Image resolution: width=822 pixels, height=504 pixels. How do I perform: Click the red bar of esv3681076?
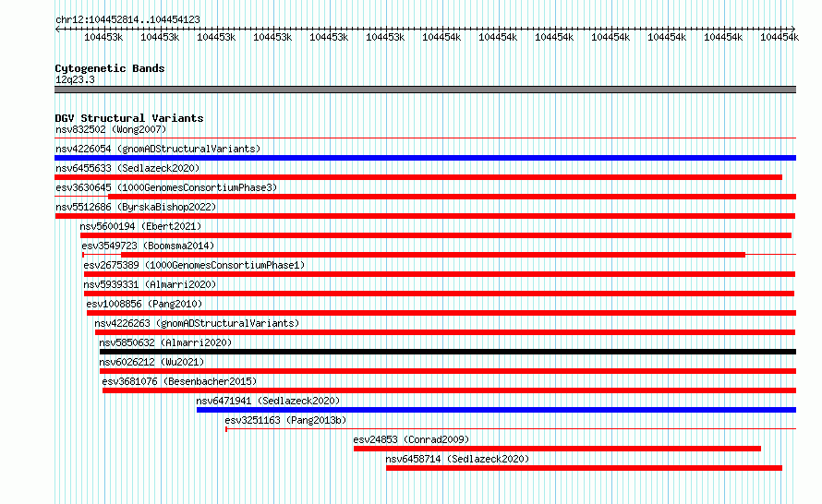[449, 390]
